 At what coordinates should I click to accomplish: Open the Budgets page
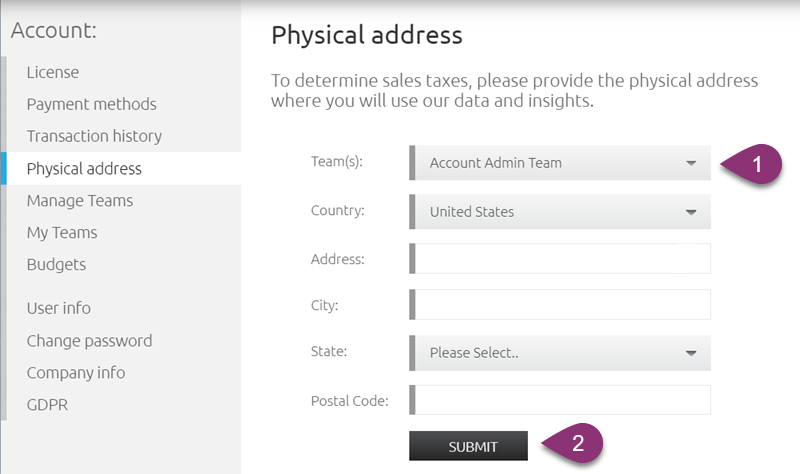click(57, 264)
